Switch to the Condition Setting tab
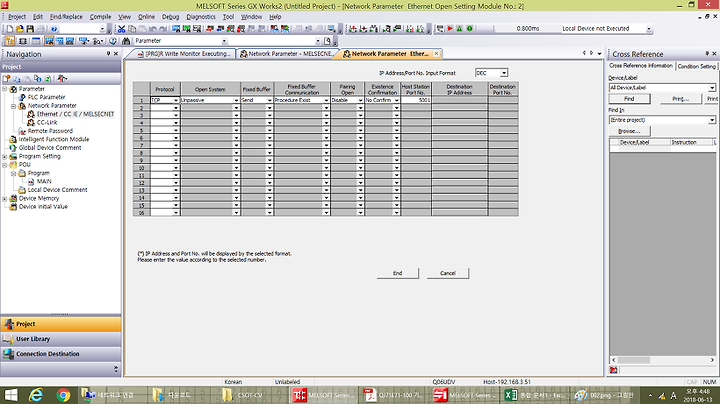The height and width of the screenshot is (404, 720). pyautogui.click(x=696, y=66)
